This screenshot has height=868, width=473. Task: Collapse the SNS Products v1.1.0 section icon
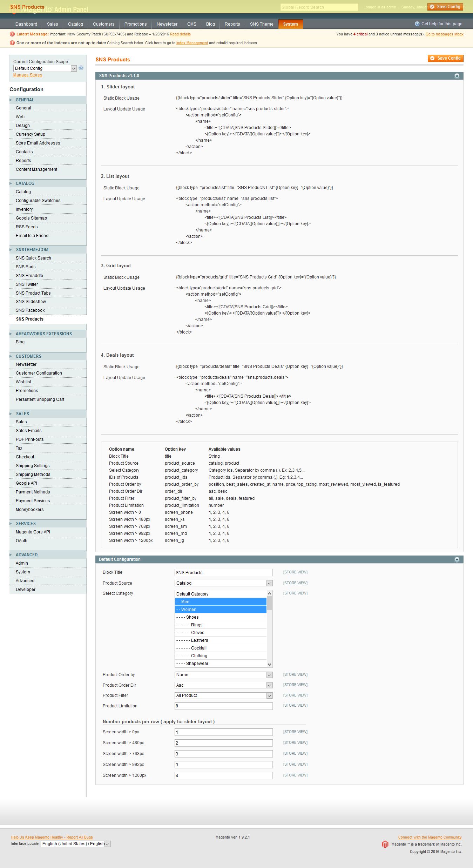click(x=457, y=76)
